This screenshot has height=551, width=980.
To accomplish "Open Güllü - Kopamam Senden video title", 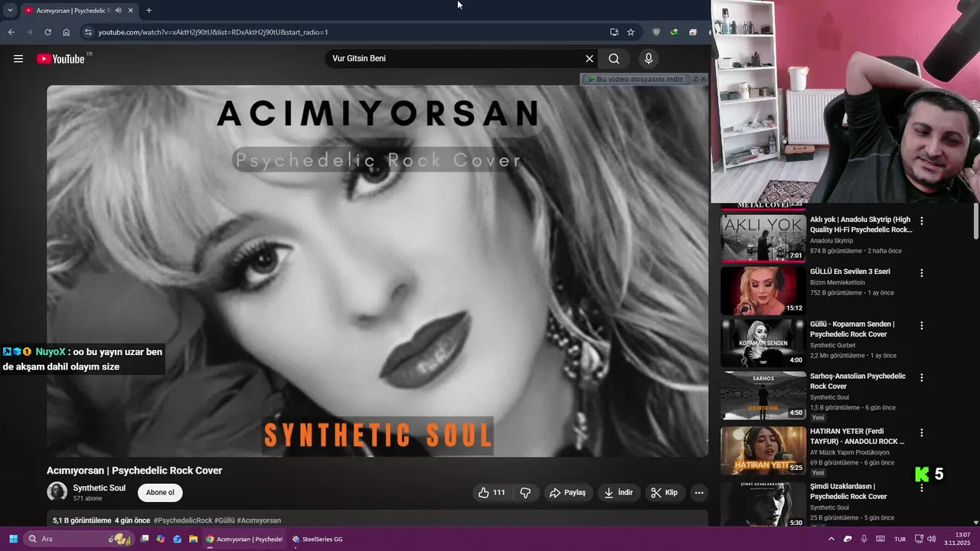I will 852,329.
